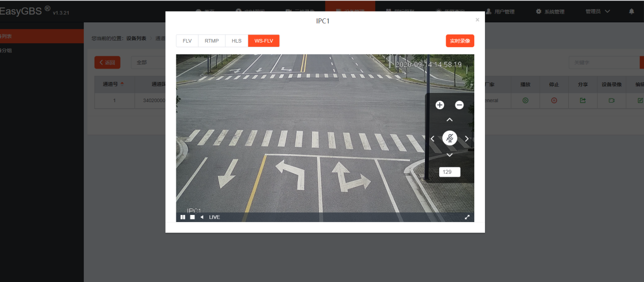Screen dimensions: 644x282
Task: Pause the live video stream
Action: click(183, 217)
